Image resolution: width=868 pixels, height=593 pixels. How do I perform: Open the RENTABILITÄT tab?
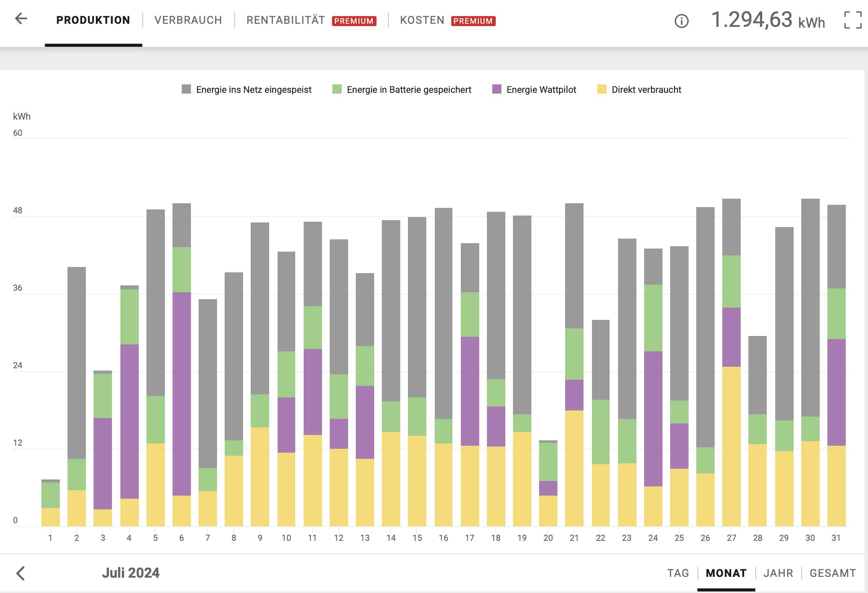[286, 20]
